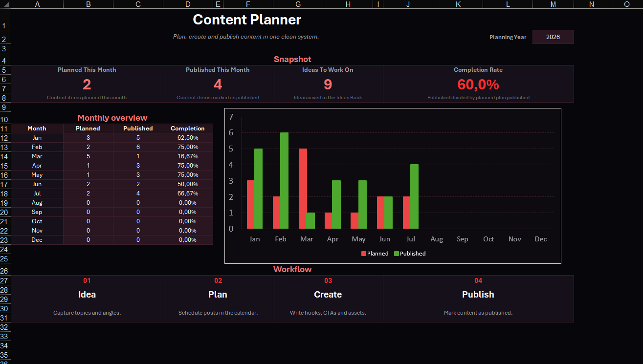Select the Mar row month cell

(x=37, y=156)
